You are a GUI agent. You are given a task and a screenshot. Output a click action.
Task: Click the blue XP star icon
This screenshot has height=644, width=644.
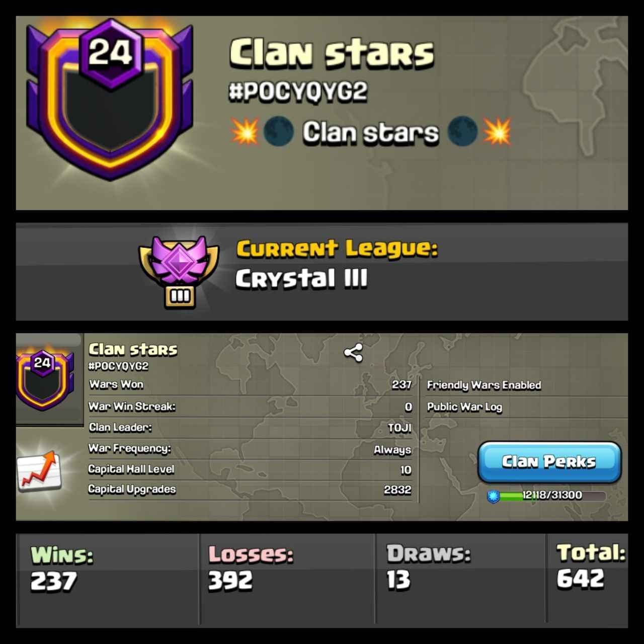[x=493, y=496]
